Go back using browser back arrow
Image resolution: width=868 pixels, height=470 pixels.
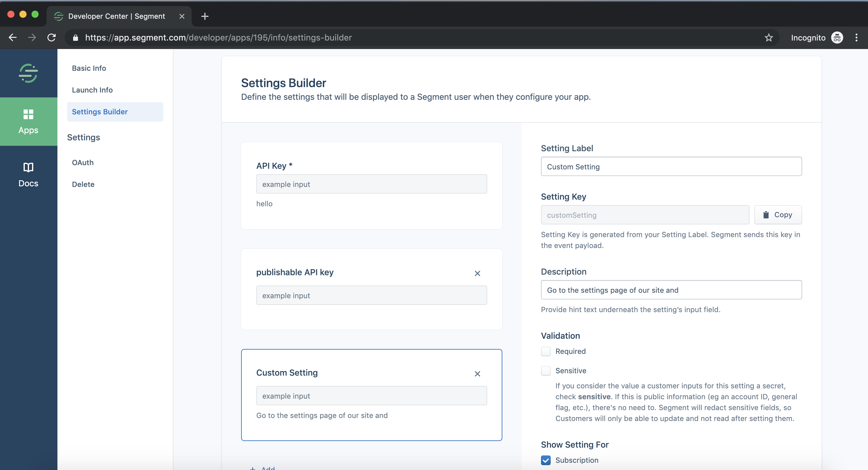[13, 38]
